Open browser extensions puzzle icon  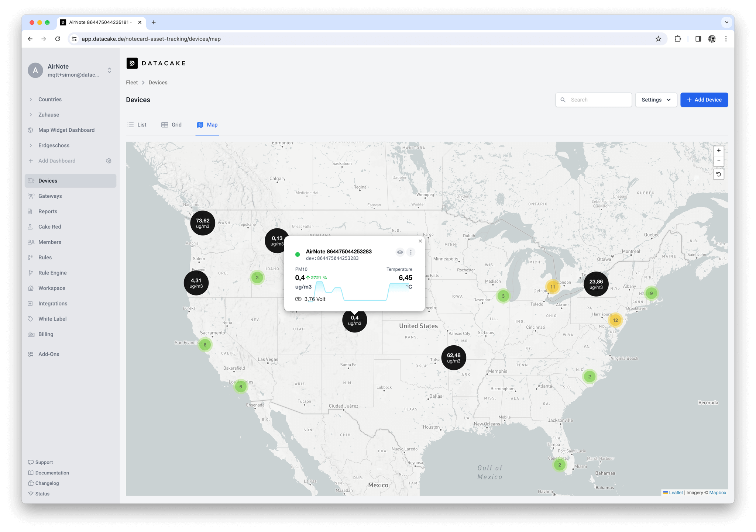pos(677,39)
